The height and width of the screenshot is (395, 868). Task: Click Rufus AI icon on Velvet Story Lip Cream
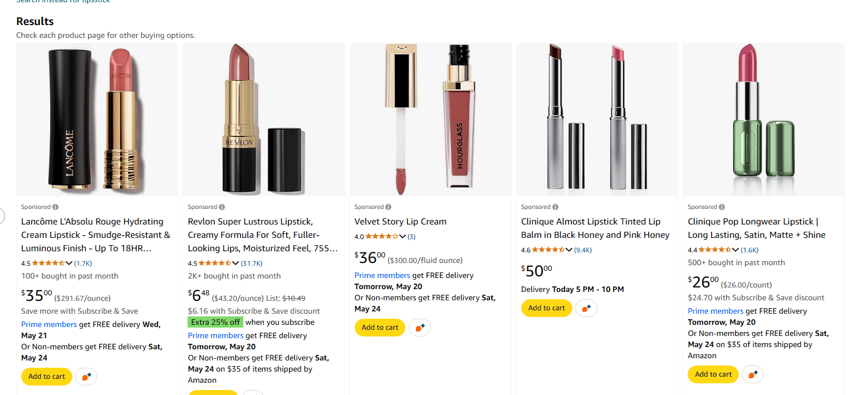[420, 328]
